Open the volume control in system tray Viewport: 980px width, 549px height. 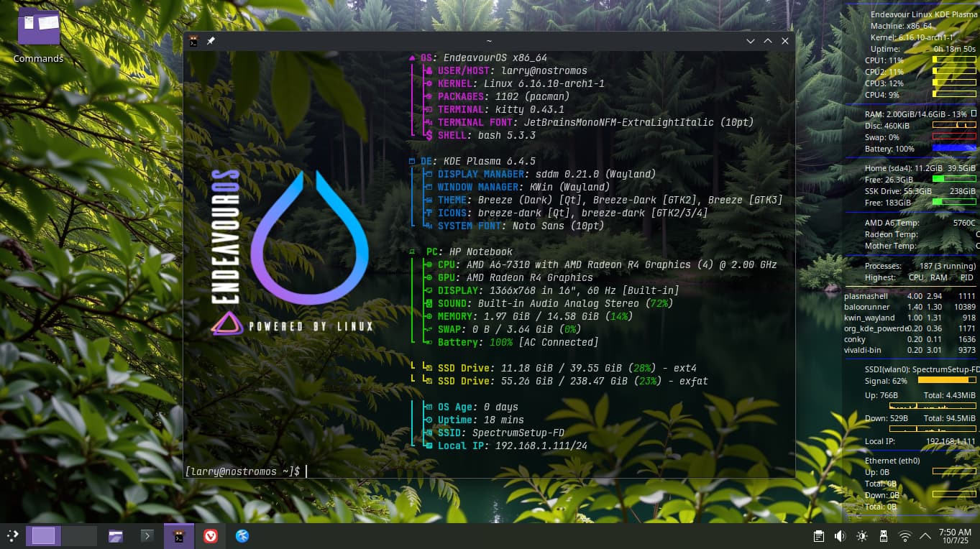click(840, 536)
